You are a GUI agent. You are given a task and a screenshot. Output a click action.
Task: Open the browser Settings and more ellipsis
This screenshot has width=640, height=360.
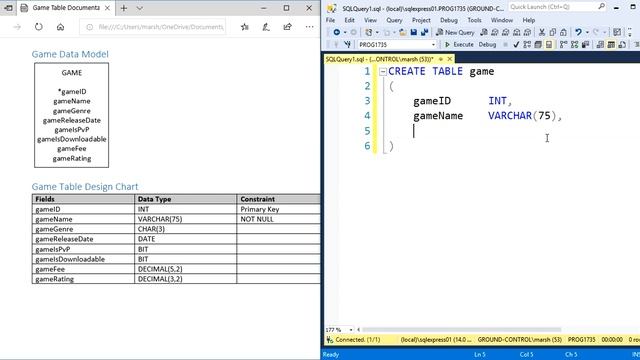309,27
